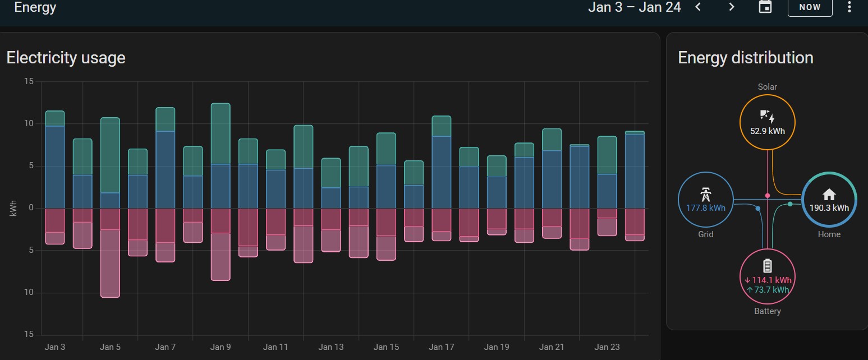Click the Electricity usage card heading
868x360 pixels.
coord(66,58)
